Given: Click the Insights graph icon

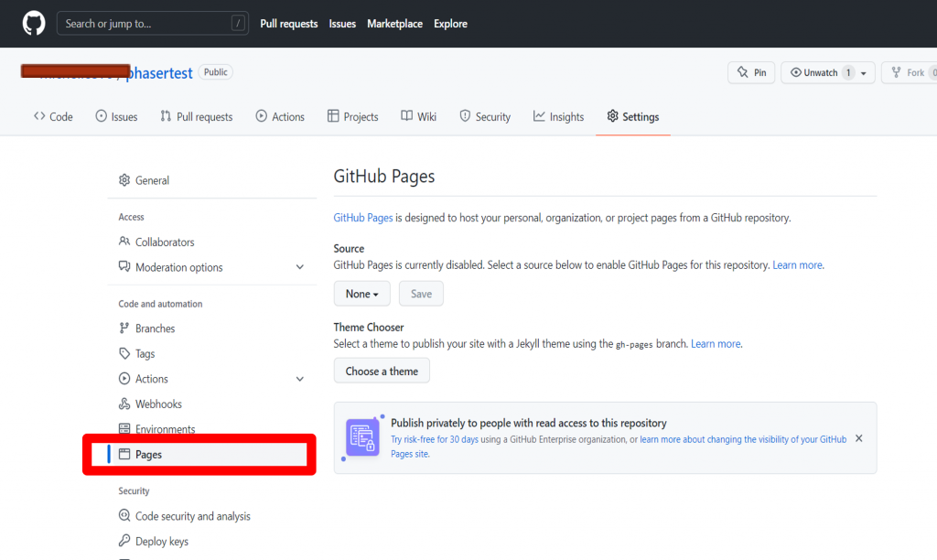Looking at the screenshot, I should (x=539, y=116).
